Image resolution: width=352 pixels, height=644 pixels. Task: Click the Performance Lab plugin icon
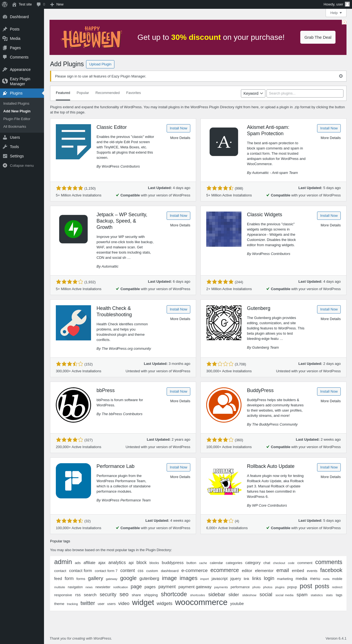coord(73,481)
